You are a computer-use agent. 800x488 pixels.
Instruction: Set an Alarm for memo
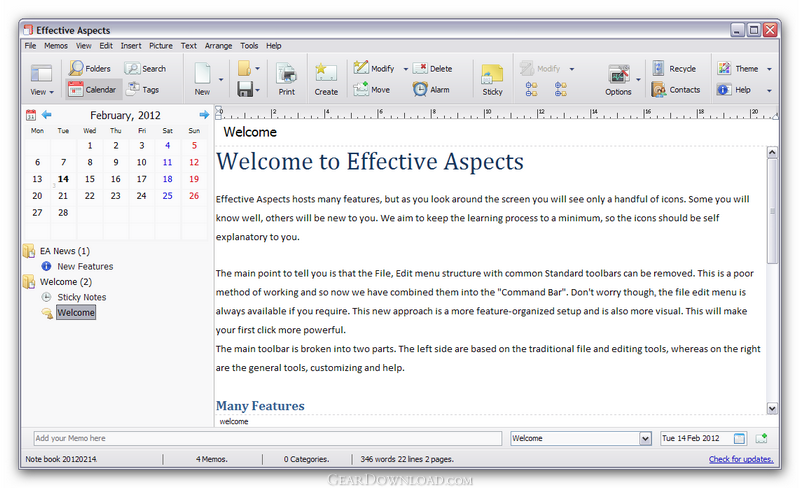coord(431,89)
